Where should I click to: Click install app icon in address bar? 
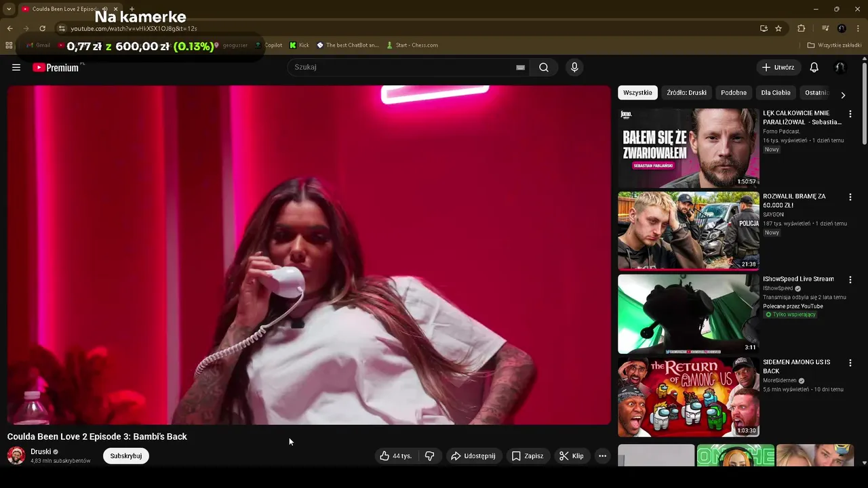(764, 28)
